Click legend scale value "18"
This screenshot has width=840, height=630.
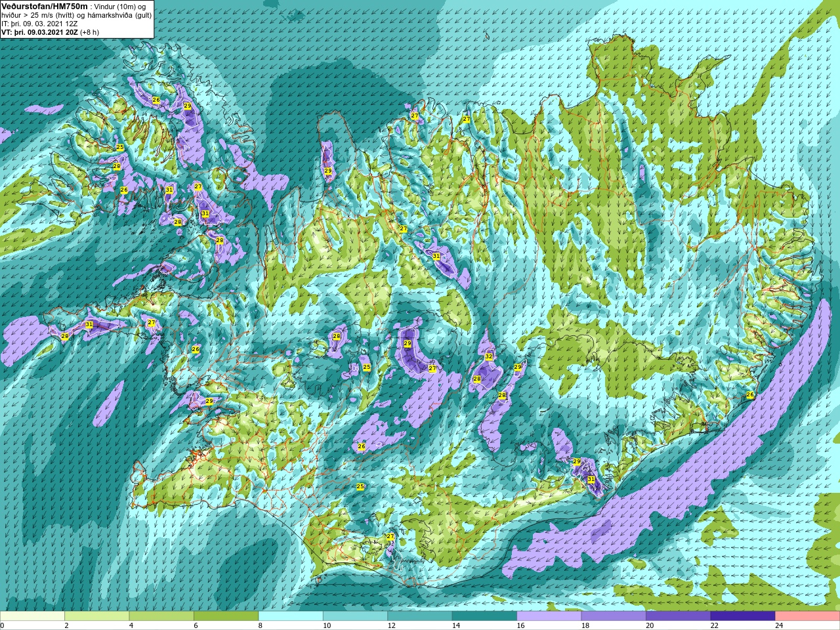(x=585, y=625)
